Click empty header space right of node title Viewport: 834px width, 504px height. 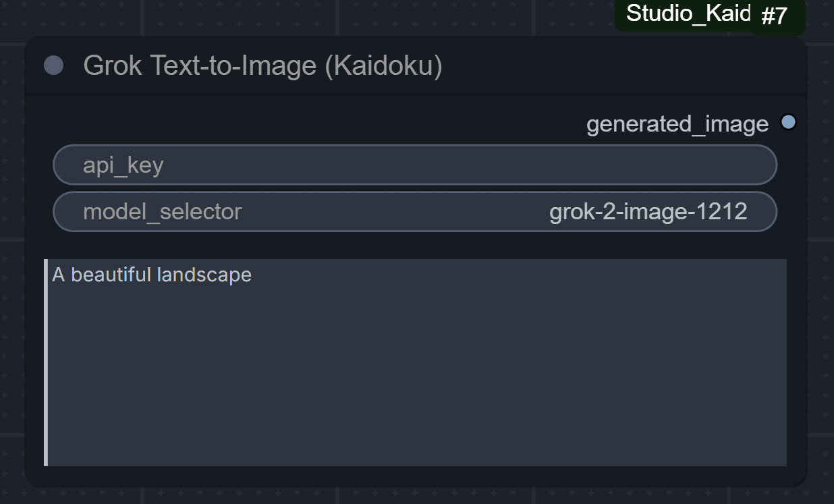coord(607,66)
